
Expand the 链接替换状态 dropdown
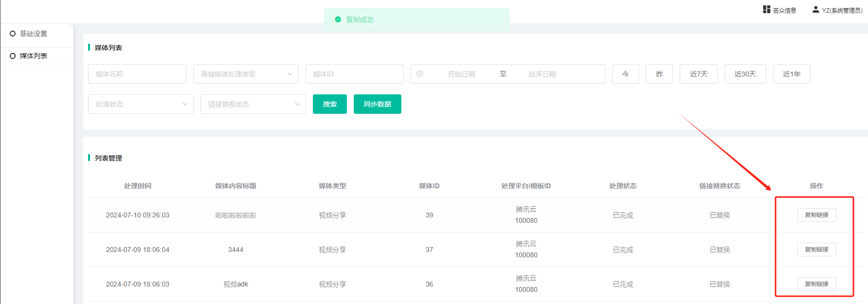click(253, 104)
